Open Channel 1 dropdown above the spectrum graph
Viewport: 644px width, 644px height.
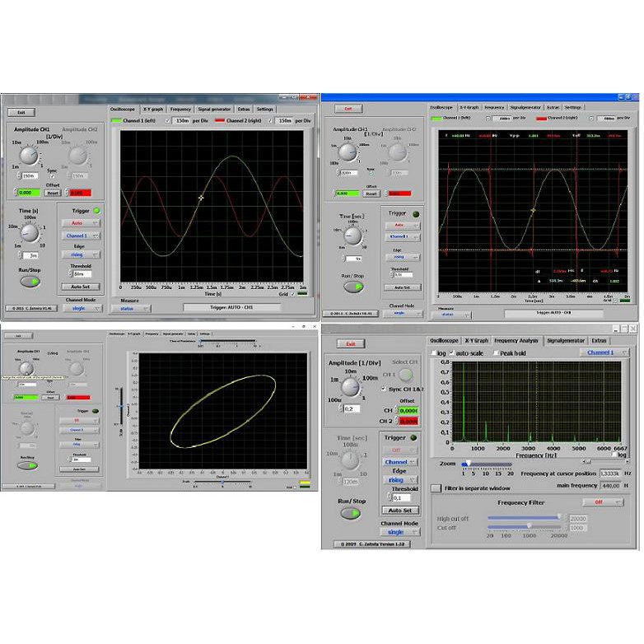(x=604, y=352)
